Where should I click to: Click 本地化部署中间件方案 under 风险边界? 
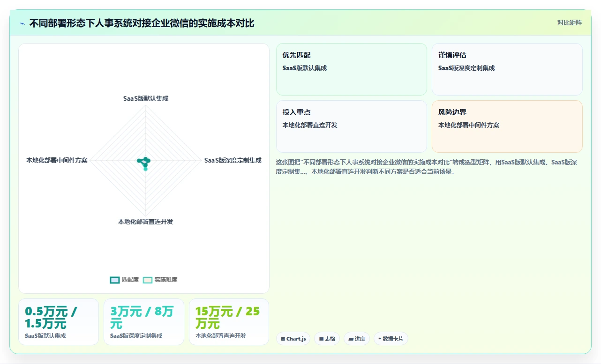469,125
